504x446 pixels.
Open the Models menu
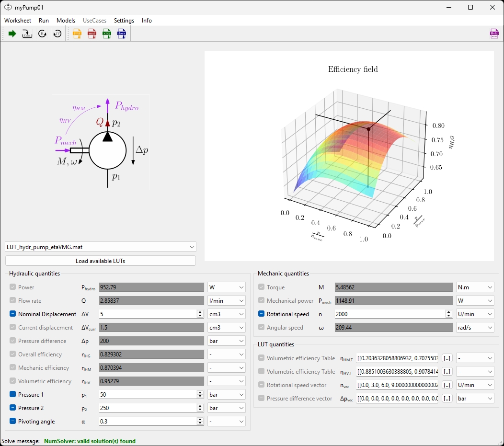(66, 20)
